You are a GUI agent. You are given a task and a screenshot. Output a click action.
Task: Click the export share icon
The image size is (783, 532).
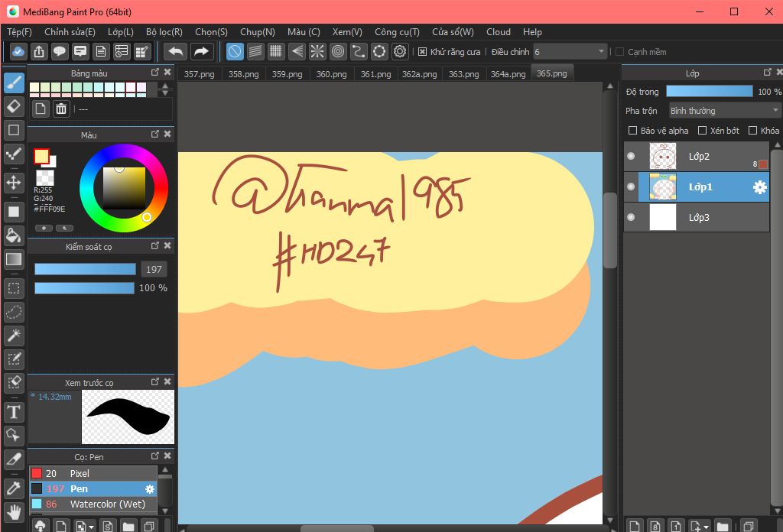(x=39, y=51)
